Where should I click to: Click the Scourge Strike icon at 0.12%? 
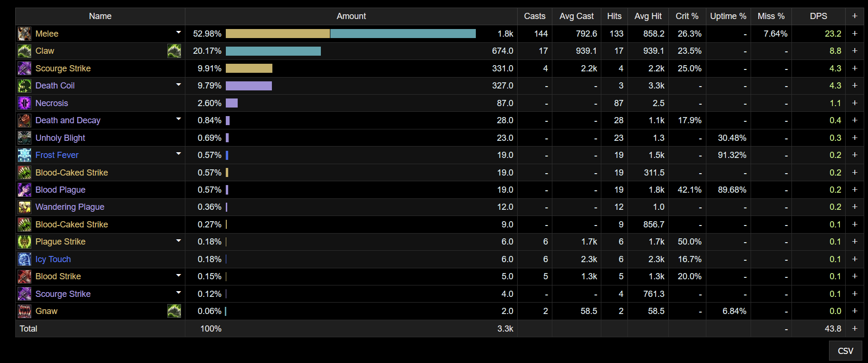tap(24, 294)
